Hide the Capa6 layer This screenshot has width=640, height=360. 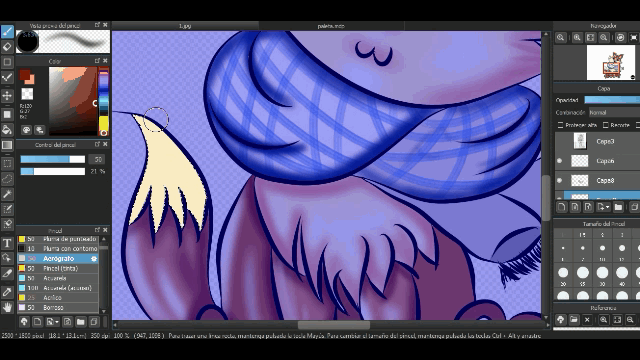click(x=560, y=161)
